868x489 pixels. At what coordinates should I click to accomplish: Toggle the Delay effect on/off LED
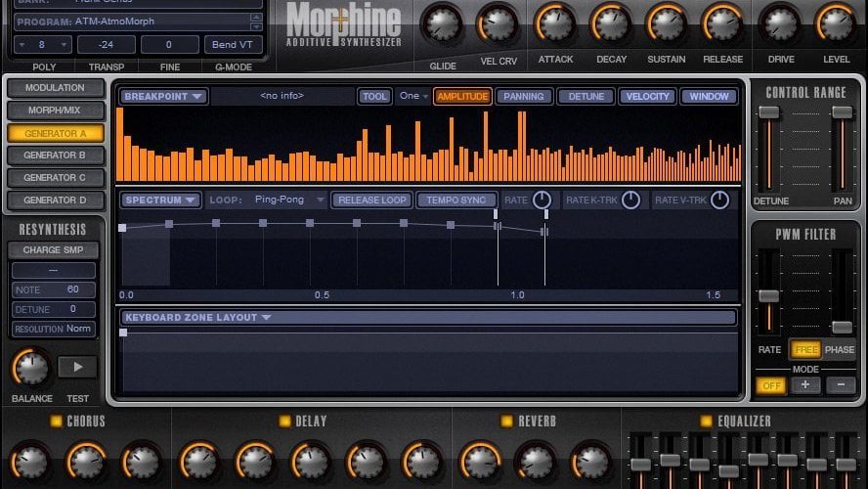[284, 421]
